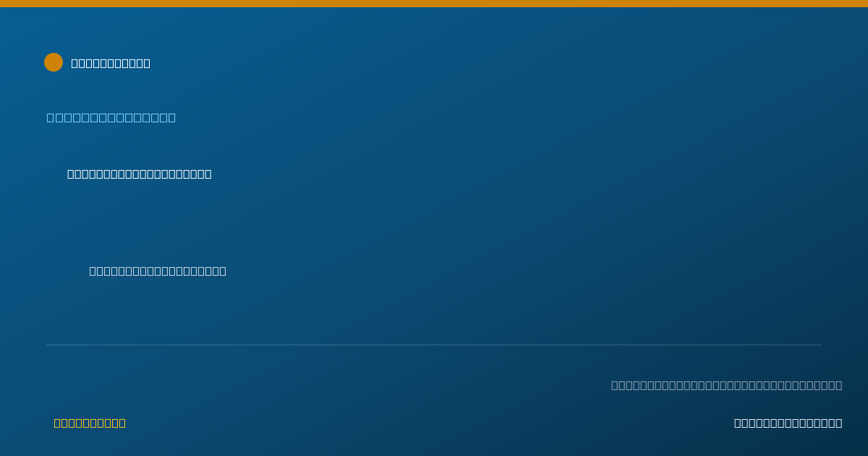The height and width of the screenshot is (456, 868).
Task: Open the orange footer text link
Action: pos(90,423)
